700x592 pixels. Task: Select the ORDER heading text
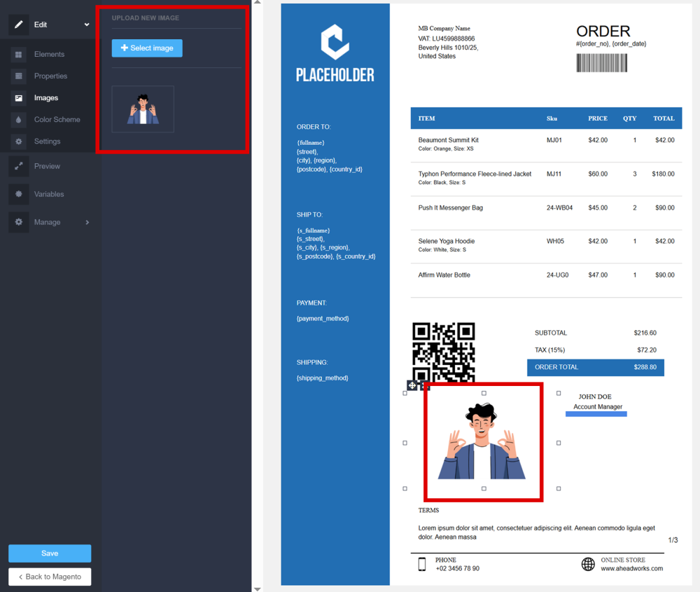point(603,32)
